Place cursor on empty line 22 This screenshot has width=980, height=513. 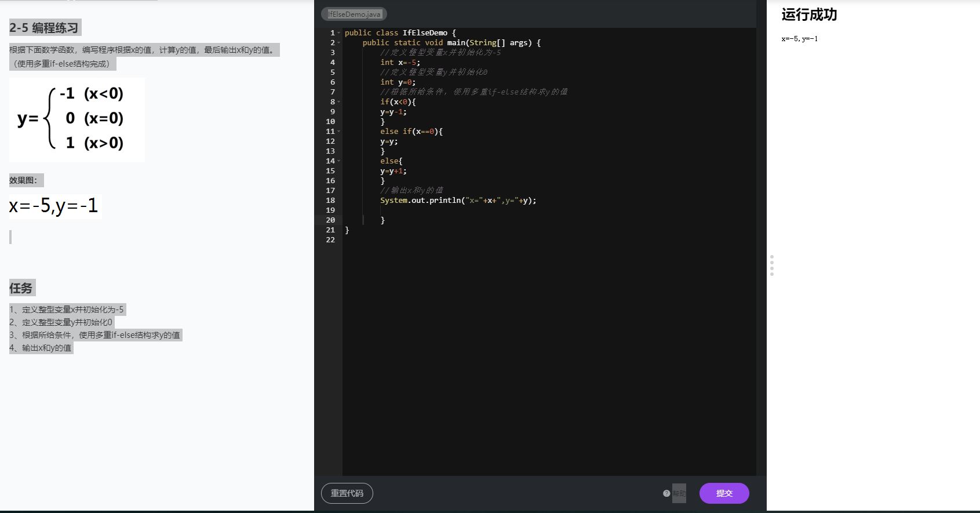tap(549, 240)
